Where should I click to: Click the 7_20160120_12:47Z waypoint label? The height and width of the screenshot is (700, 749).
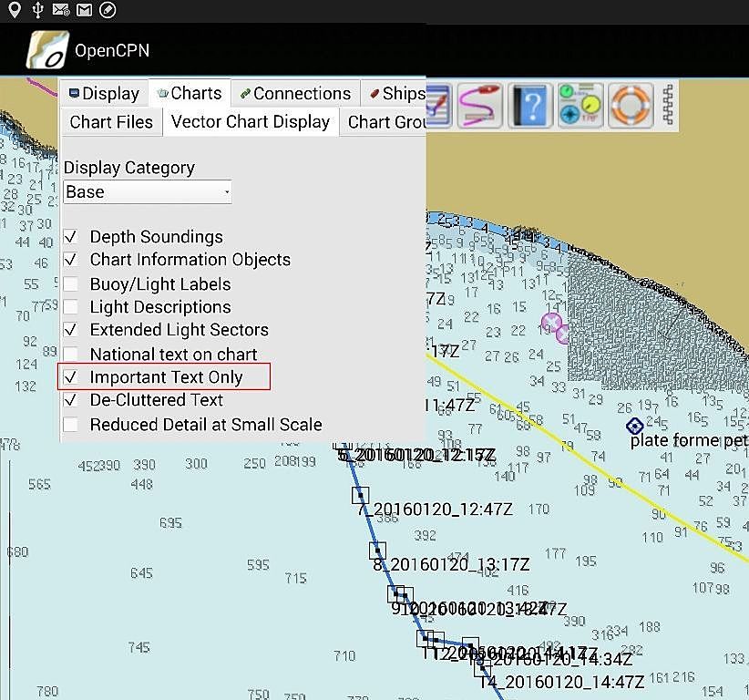436,510
